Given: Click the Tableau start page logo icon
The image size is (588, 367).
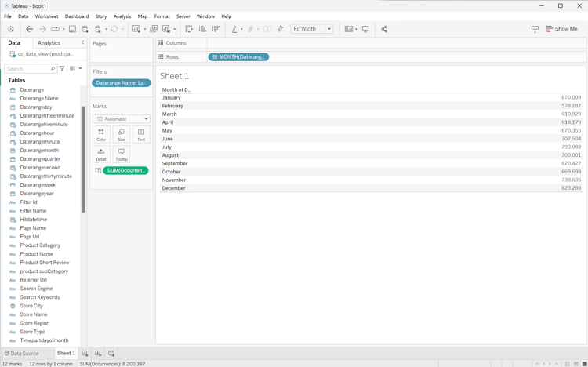Looking at the screenshot, I should click(x=10, y=29).
